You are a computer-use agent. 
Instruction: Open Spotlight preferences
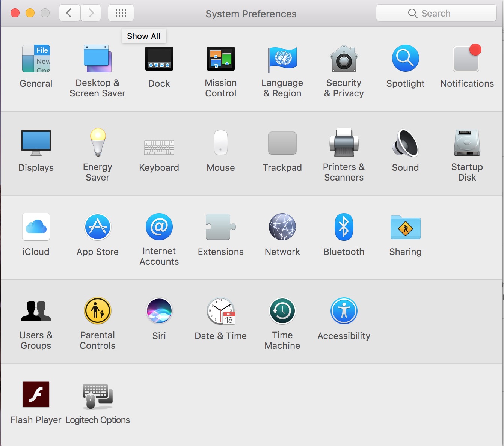[x=405, y=59]
